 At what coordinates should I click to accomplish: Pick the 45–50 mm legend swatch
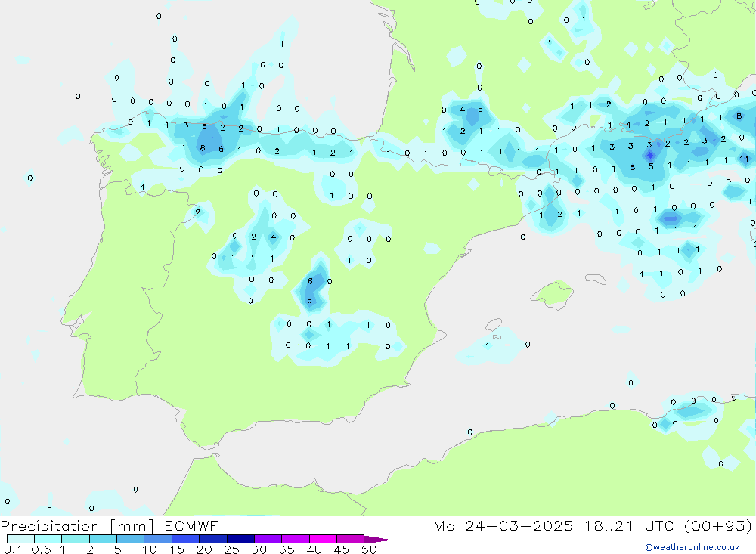click(x=351, y=539)
